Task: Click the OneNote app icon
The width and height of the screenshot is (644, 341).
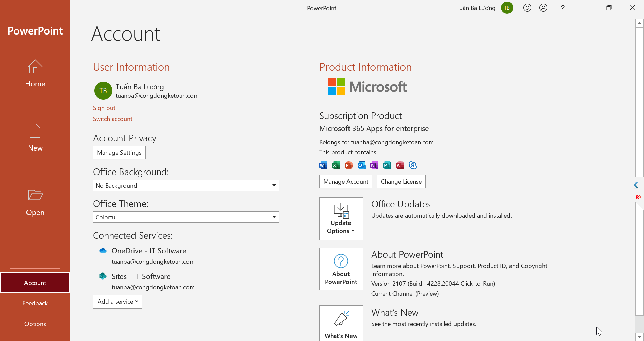Action: [x=374, y=165]
